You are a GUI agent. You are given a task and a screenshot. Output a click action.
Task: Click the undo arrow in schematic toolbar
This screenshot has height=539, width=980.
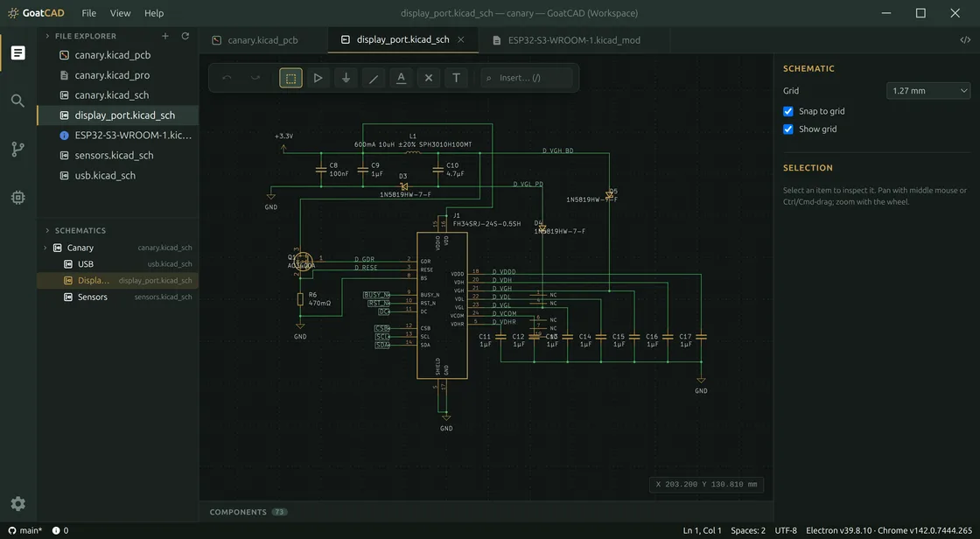tap(227, 78)
